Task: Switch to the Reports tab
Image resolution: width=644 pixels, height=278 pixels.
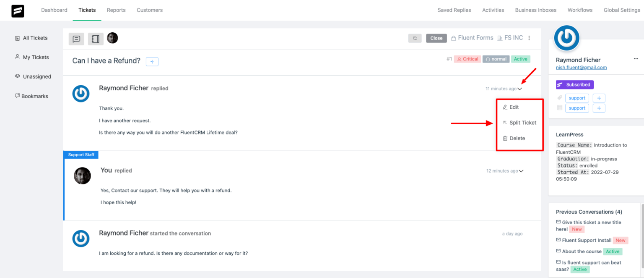Action: click(x=116, y=10)
